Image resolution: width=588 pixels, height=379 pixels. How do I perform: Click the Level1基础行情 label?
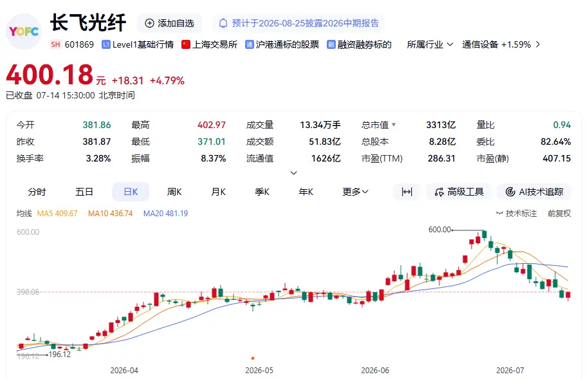(x=143, y=44)
